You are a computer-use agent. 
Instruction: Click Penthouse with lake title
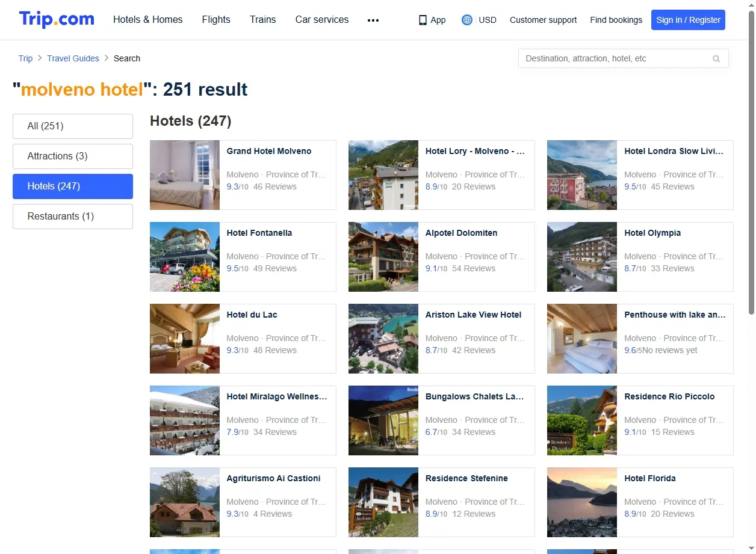click(x=675, y=315)
